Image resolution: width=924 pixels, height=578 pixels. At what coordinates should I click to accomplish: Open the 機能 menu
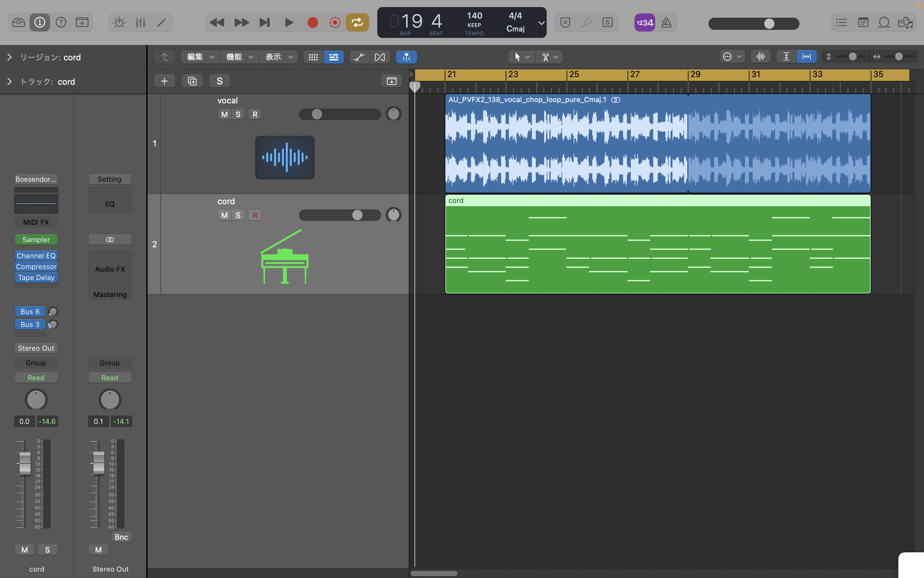pos(239,57)
